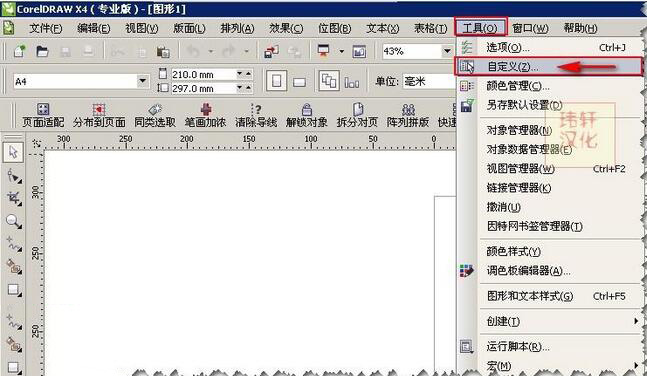The image size is (647, 376).
Task: Click the 另存默认设置 save icon
Action: (467, 106)
